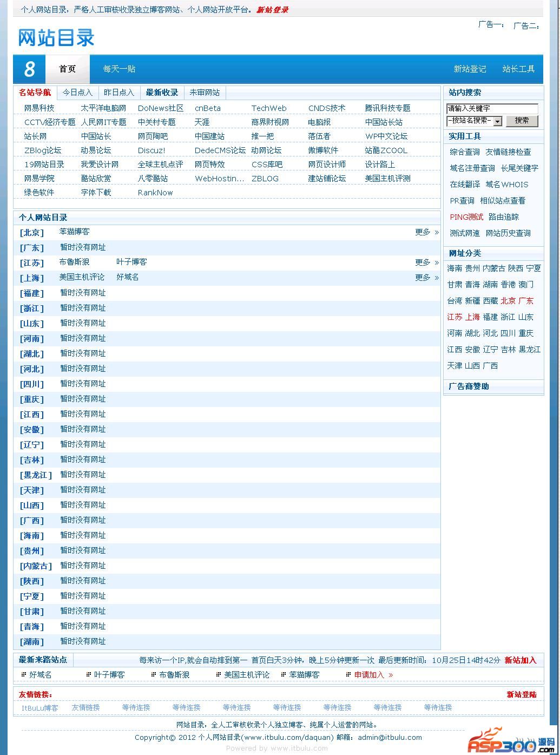
Task: Open the DedeCMS论坛 link
Action: point(220,150)
